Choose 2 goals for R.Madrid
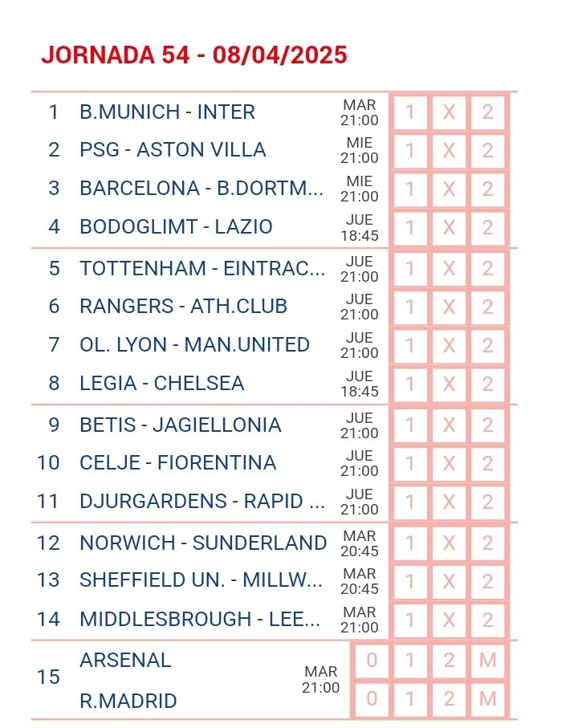The height and width of the screenshot is (728, 578). pyautogui.click(x=449, y=699)
